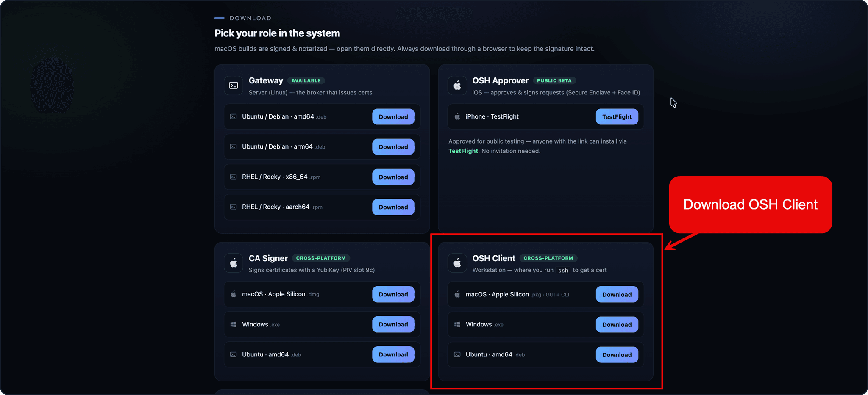Click terminal icon beside Ubuntu / Debian arm64
Screen dimensions: 868x395
pos(233,146)
